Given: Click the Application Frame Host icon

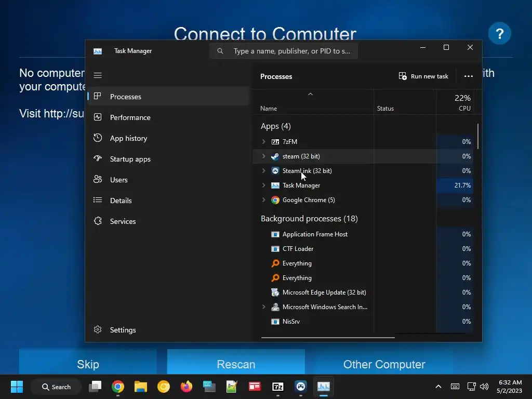Looking at the screenshot, I should coord(275,234).
